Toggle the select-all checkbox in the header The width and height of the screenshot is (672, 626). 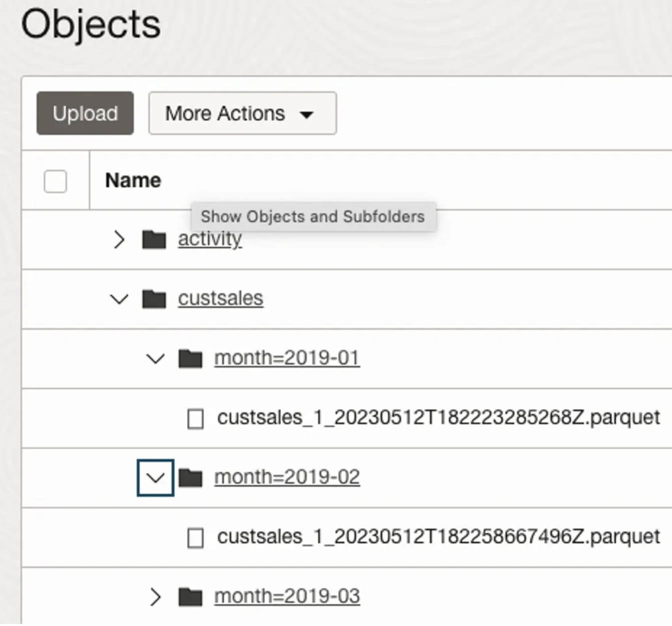56,181
